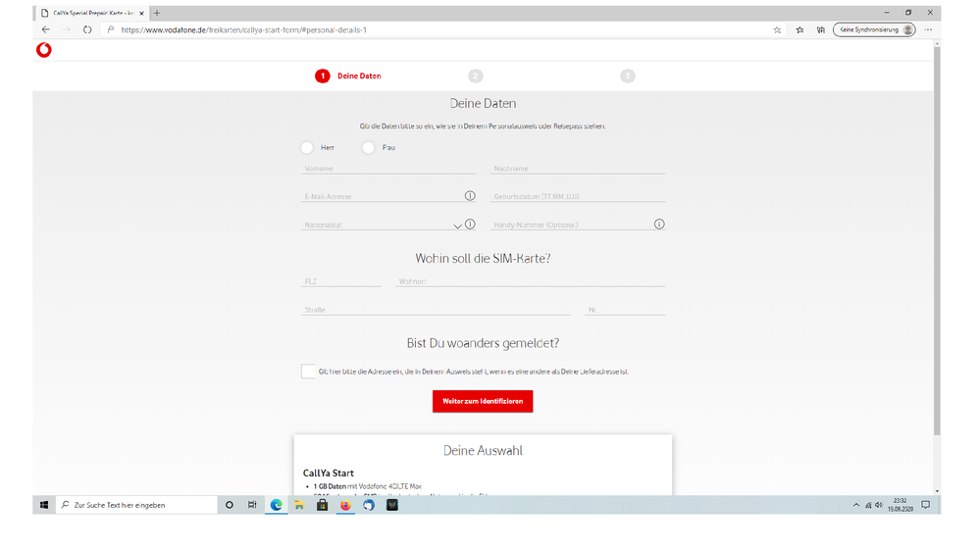Show hidden system tray icons
The width and height of the screenshot is (980, 551).
pyautogui.click(x=856, y=505)
